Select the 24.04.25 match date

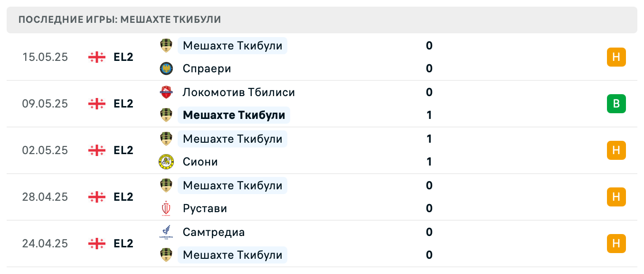pos(45,244)
